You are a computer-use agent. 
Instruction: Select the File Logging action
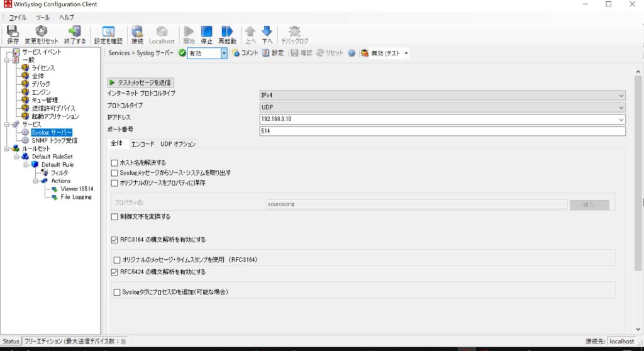point(76,197)
